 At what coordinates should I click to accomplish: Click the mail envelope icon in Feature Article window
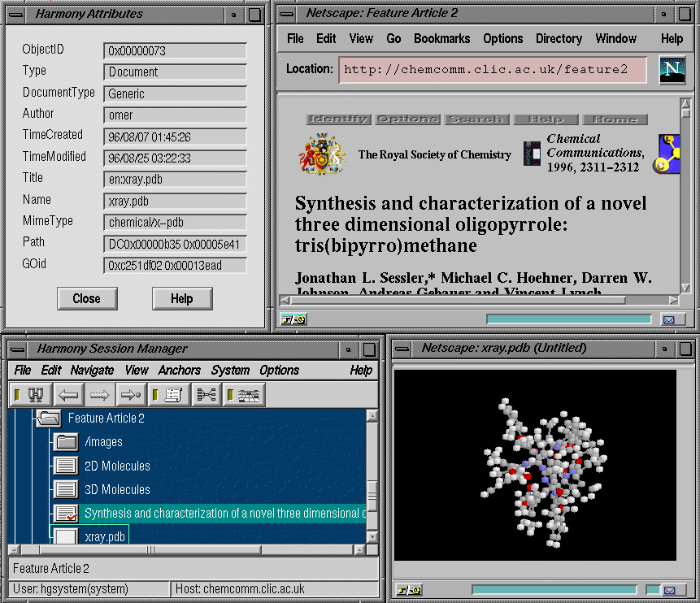point(669,319)
